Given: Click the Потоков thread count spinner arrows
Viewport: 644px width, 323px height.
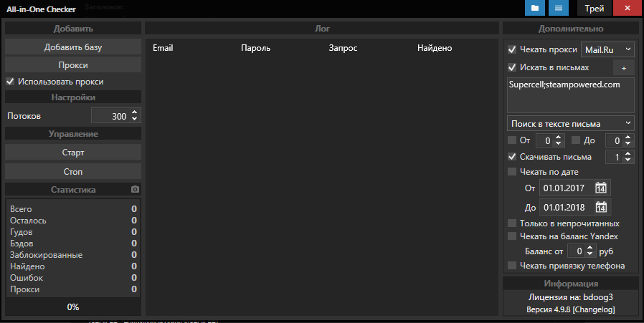Looking at the screenshot, I should tap(135, 115).
